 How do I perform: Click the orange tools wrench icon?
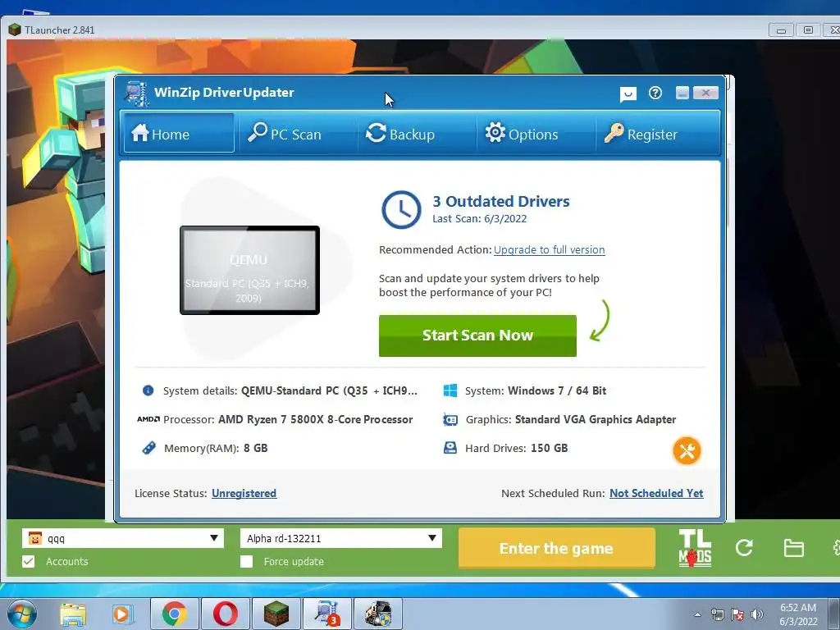coord(687,450)
